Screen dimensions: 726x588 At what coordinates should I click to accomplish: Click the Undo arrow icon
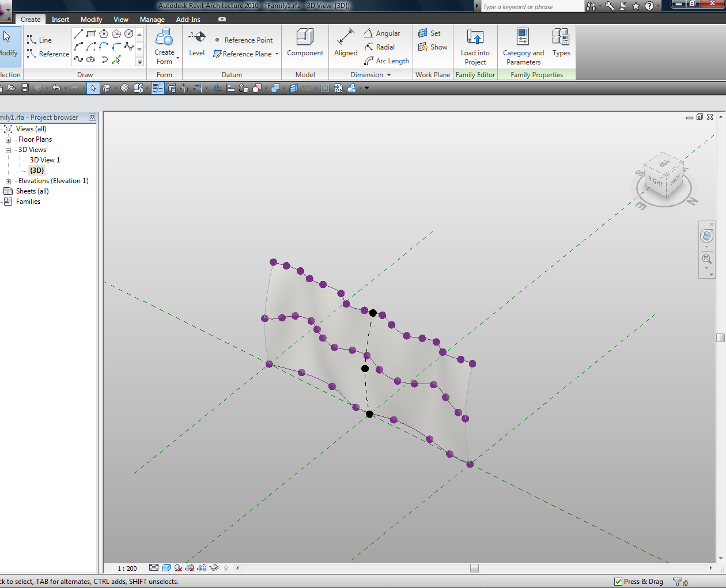pyautogui.click(x=56, y=88)
